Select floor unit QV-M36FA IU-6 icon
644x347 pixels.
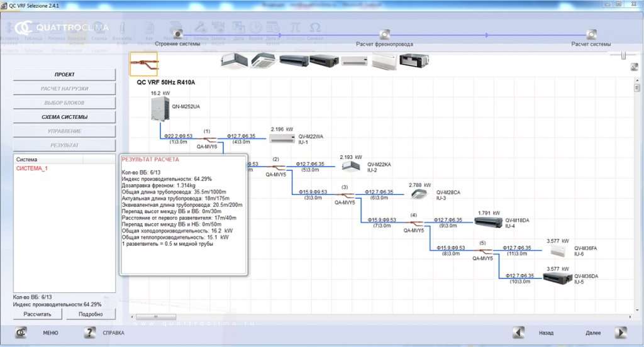[x=558, y=250]
